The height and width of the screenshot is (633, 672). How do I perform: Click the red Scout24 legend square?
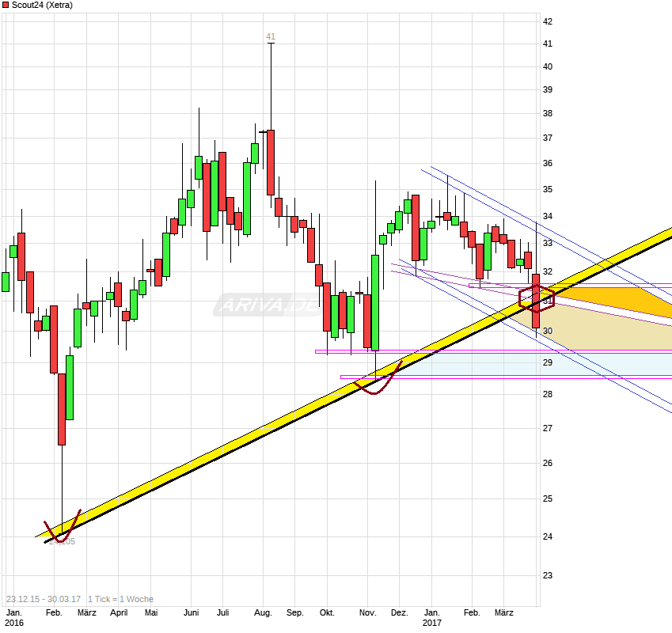click(x=6, y=5)
